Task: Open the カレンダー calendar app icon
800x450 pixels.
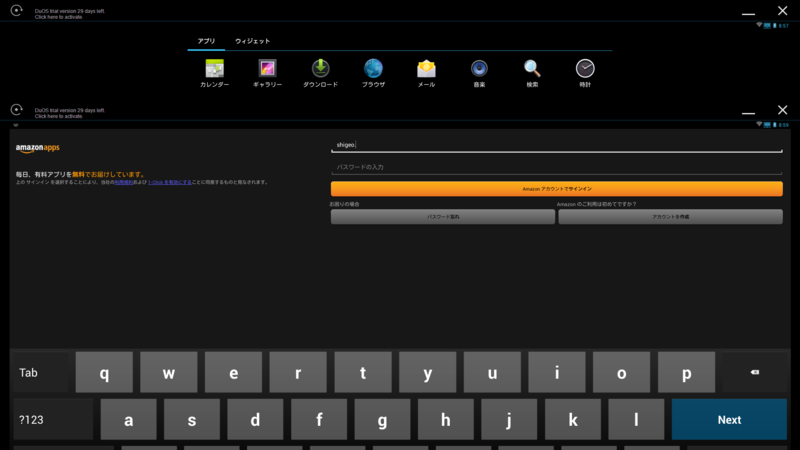Action: click(x=214, y=68)
